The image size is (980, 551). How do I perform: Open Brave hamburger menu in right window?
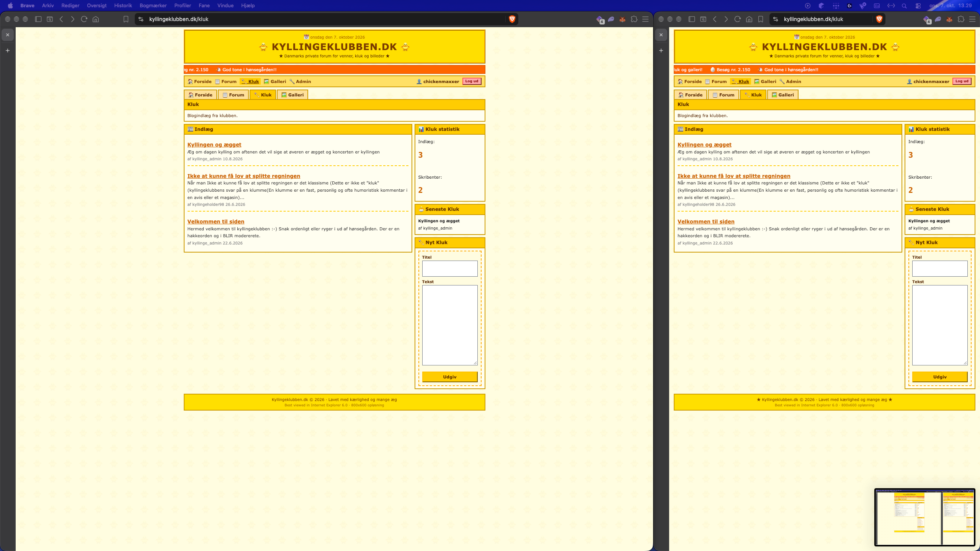(972, 19)
